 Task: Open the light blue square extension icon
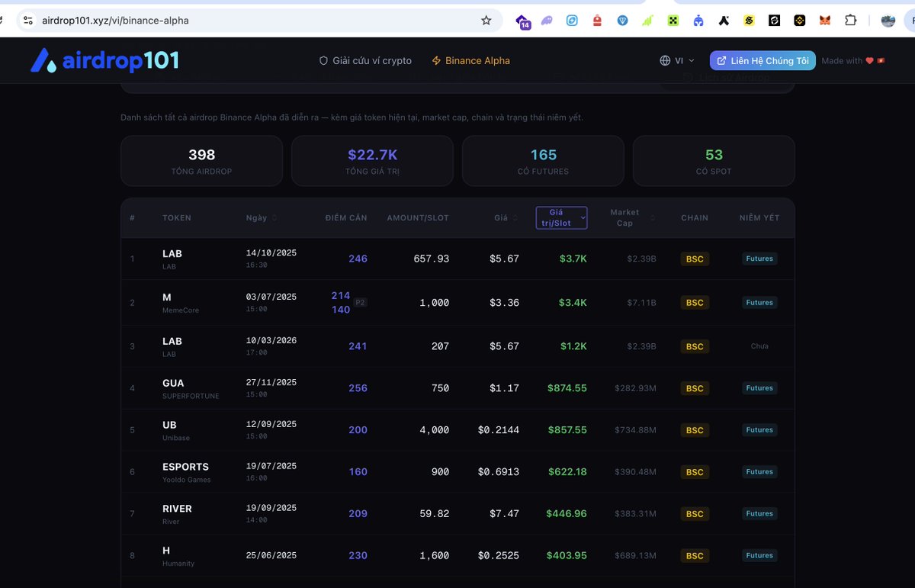click(x=572, y=21)
